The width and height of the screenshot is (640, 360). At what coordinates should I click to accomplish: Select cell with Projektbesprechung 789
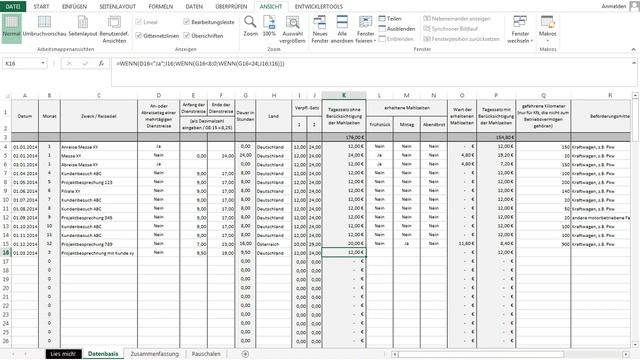[99, 244]
